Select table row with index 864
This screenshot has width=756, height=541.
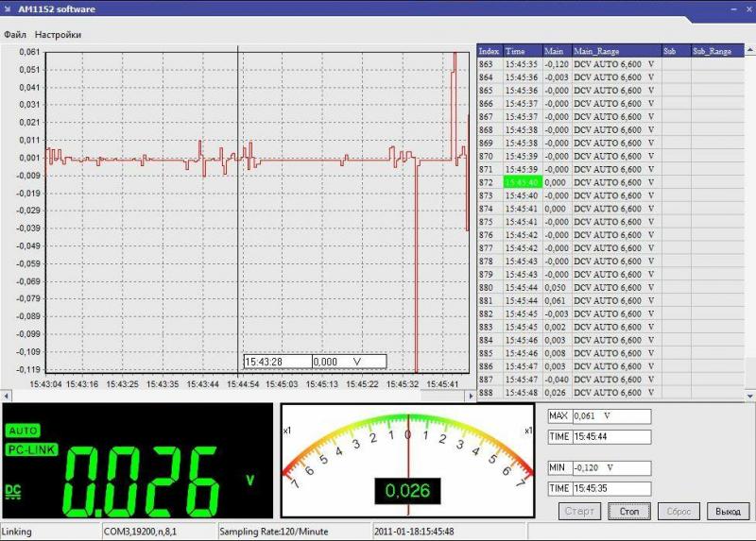click(610, 77)
